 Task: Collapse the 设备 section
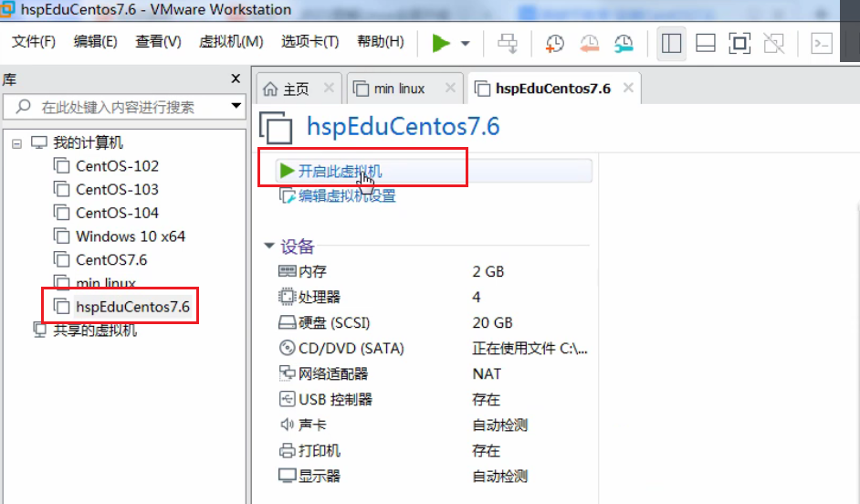tap(268, 246)
